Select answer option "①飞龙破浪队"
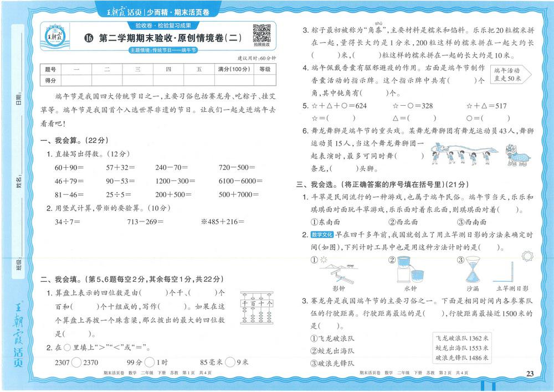The width and height of the screenshot is (554, 392). tap(332, 339)
